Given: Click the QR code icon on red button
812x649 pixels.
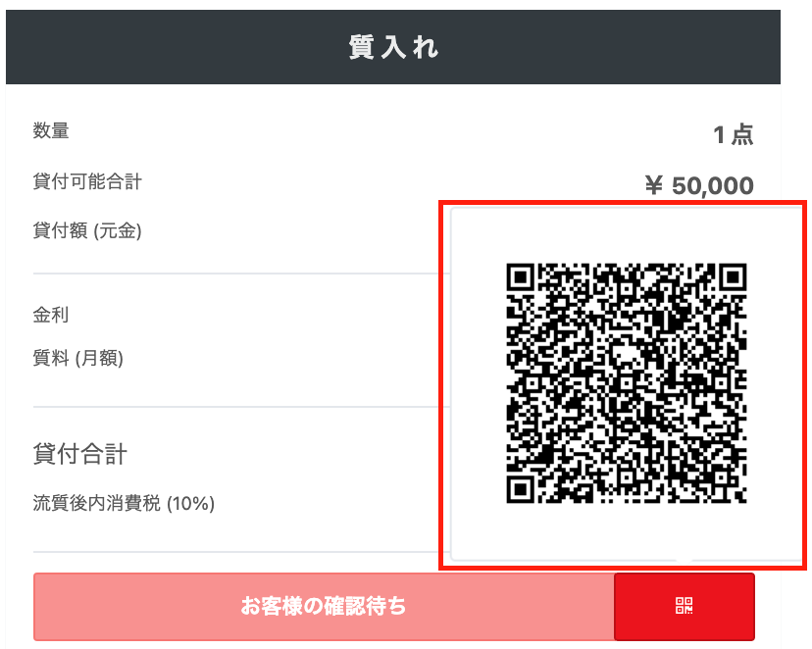Looking at the screenshot, I should pyautogui.click(x=685, y=606).
